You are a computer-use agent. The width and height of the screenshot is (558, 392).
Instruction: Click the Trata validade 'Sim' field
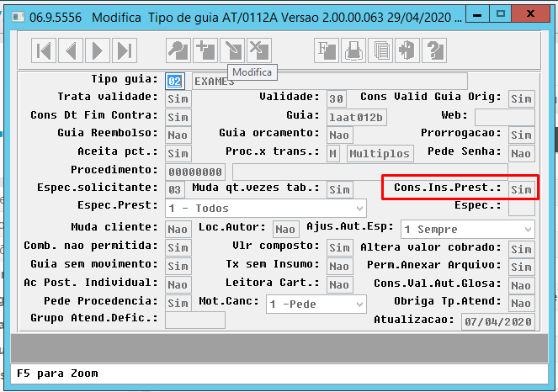click(178, 99)
